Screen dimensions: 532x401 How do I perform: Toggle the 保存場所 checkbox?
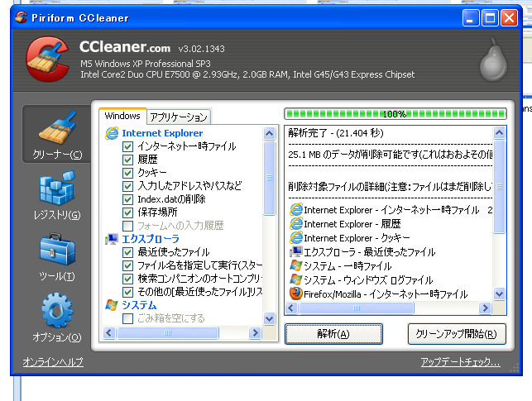point(127,212)
